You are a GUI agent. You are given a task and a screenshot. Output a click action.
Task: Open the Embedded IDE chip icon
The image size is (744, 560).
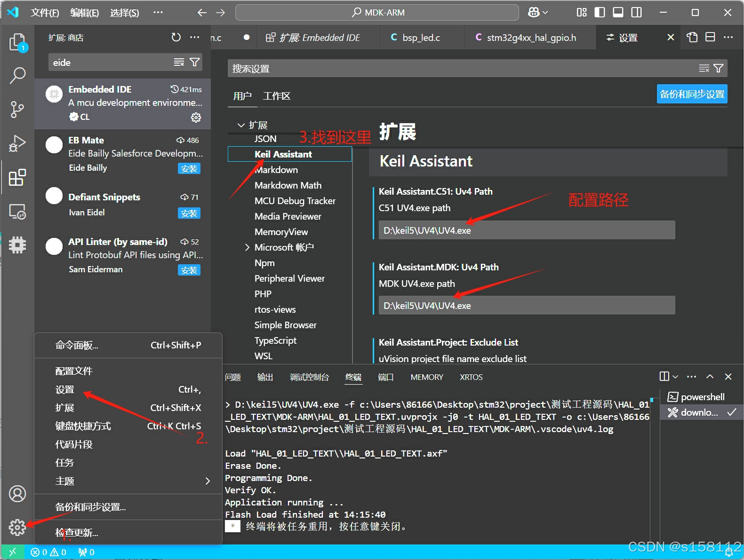point(17,245)
